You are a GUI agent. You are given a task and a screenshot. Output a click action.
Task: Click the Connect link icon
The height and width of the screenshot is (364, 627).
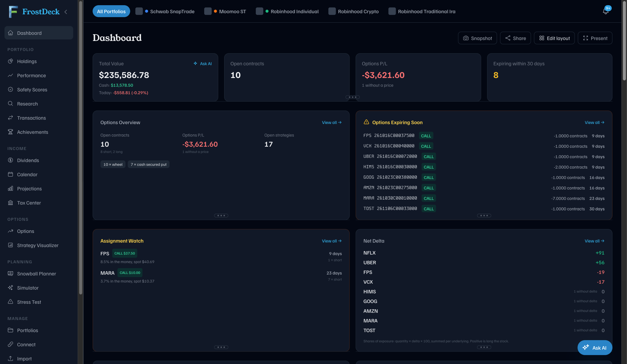click(x=10, y=344)
